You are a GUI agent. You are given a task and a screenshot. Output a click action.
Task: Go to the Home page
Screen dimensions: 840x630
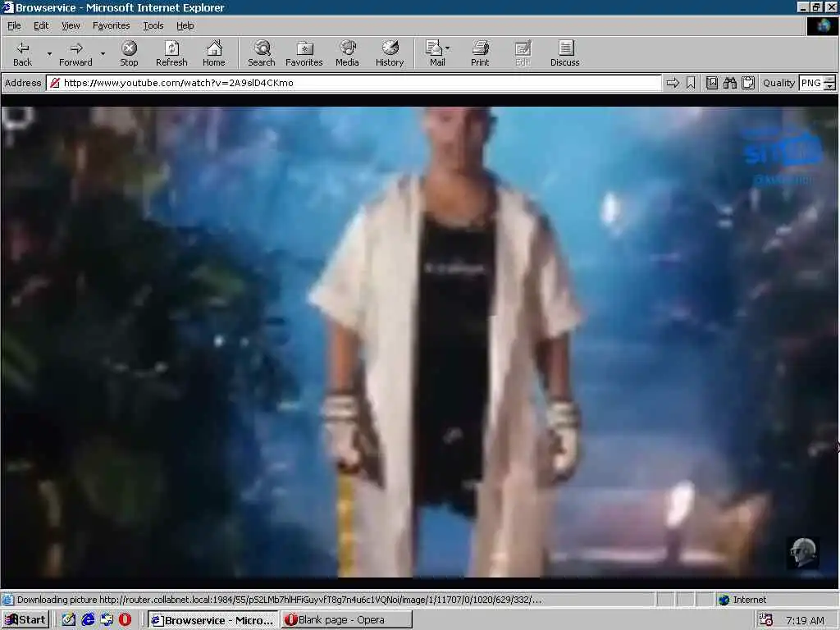pyautogui.click(x=214, y=53)
